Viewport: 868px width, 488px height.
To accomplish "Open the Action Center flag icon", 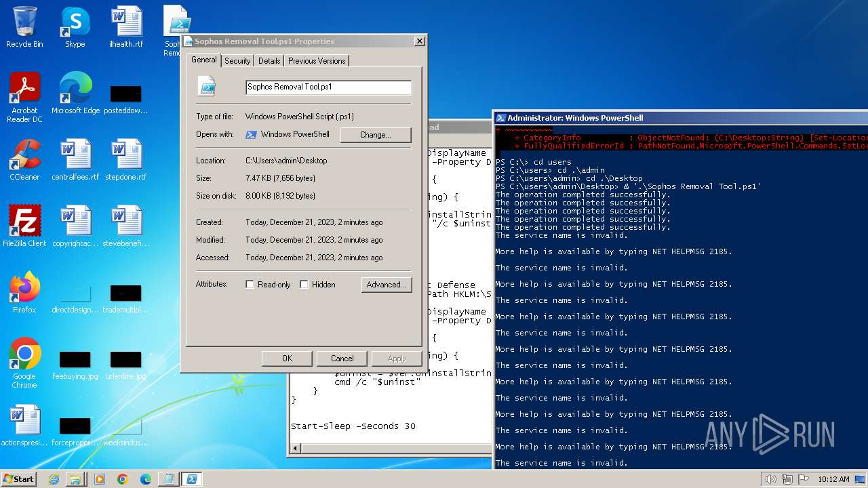I will tap(803, 479).
